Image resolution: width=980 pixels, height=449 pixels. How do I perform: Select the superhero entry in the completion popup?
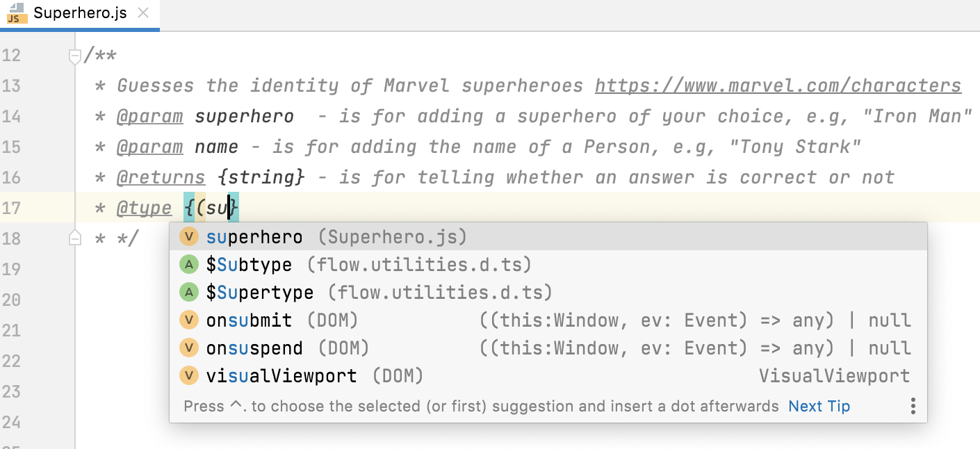tap(254, 236)
